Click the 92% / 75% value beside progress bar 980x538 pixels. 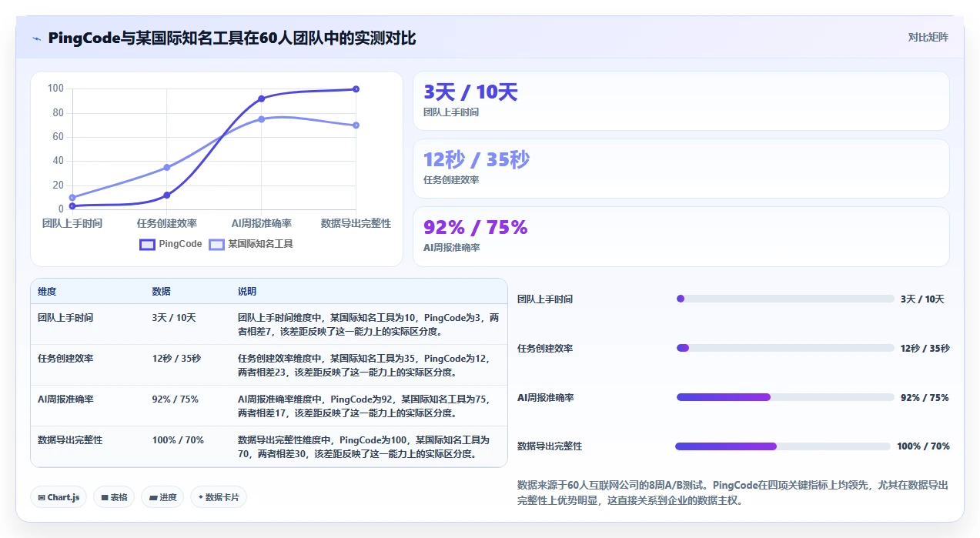(x=925, y=397)
